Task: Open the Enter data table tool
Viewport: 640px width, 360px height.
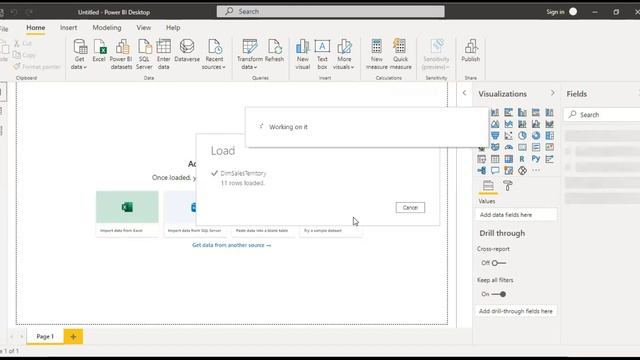Action: (163, 54)
